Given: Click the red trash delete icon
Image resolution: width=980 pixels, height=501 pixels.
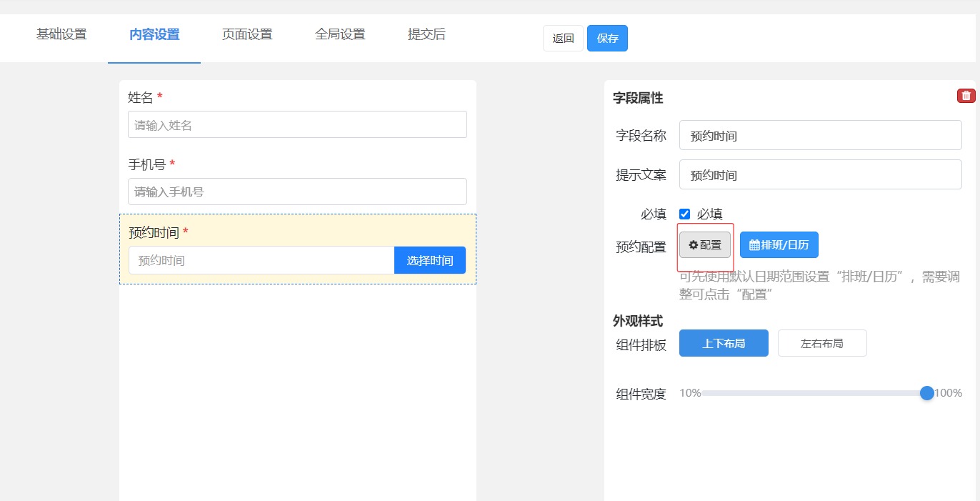Looking at the screenshot, I should [x=966, y=96].
